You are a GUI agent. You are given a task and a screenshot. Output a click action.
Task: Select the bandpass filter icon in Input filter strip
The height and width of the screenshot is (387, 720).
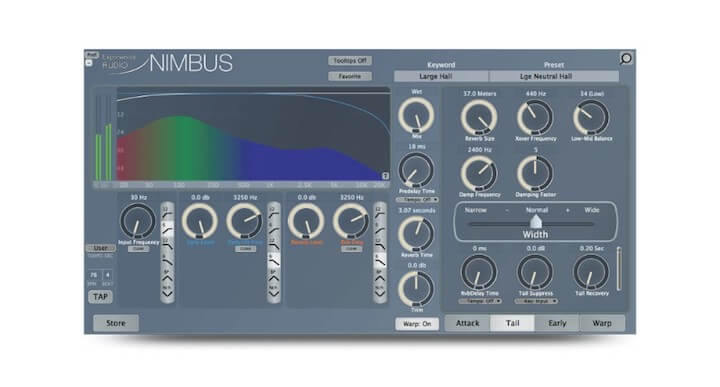tap(168, 276)
